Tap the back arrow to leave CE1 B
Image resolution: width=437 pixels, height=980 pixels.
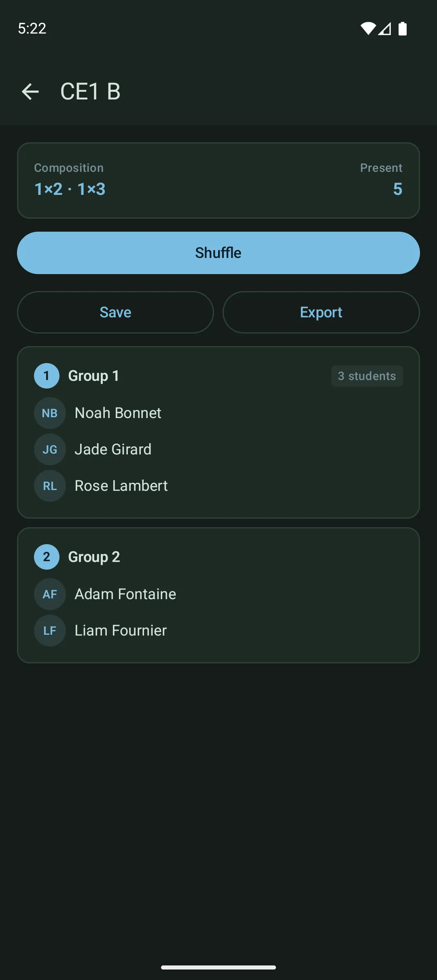coord(31,91)
